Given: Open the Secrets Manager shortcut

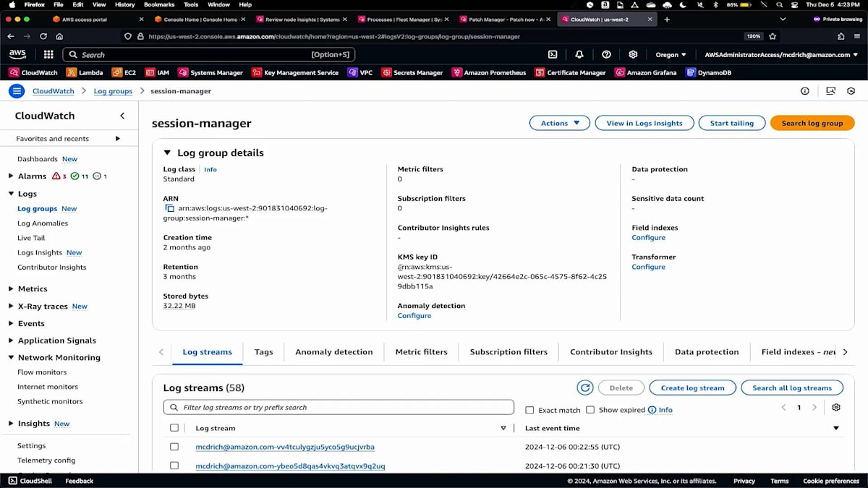Looking at the screenshot, I should pyautogui.click(x=412, y=72).
